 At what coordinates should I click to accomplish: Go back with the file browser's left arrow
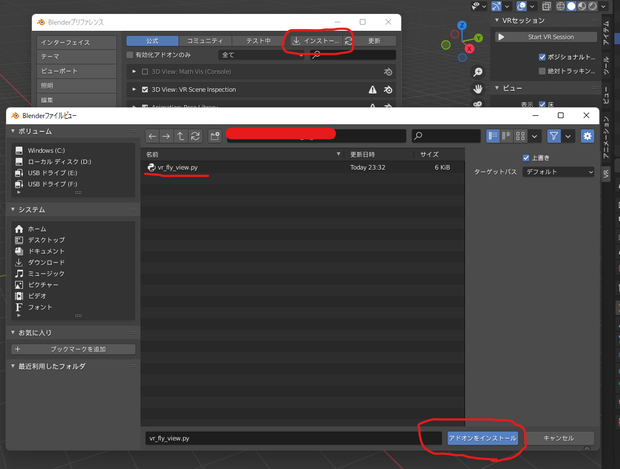(153, 136)
